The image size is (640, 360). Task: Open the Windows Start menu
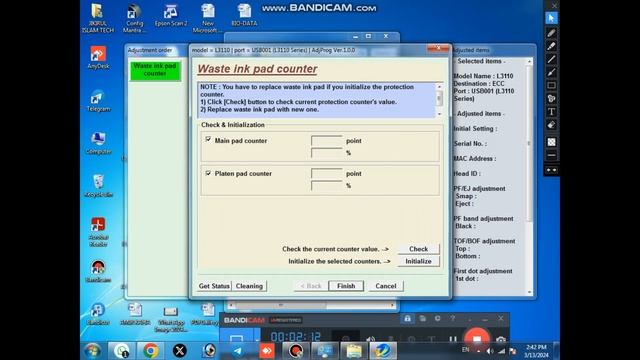(x=93, y=351)
